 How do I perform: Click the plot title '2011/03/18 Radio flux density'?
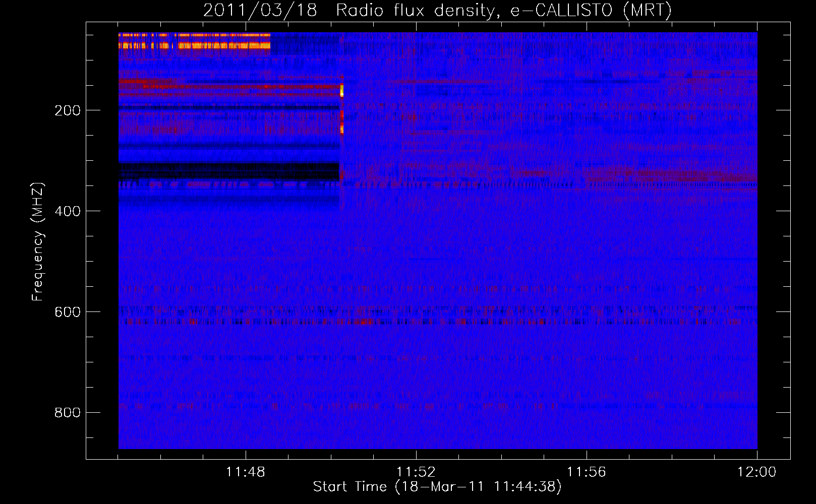pos(437,10)
